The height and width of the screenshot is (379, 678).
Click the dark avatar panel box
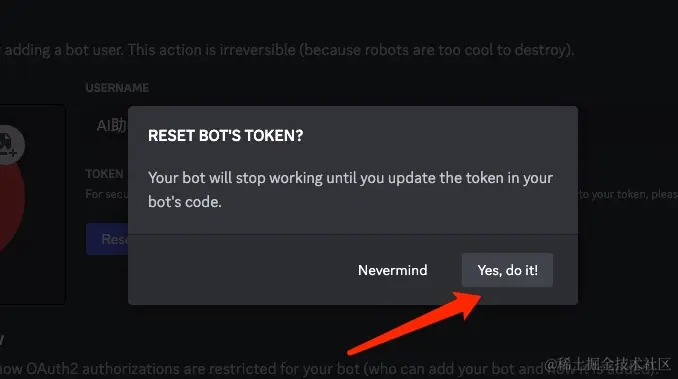32,204
